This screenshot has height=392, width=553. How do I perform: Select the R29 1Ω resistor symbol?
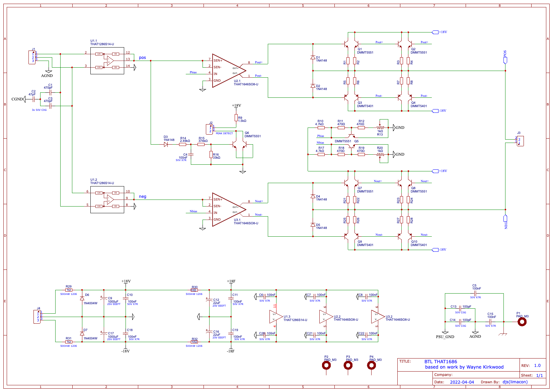point(69,290)
